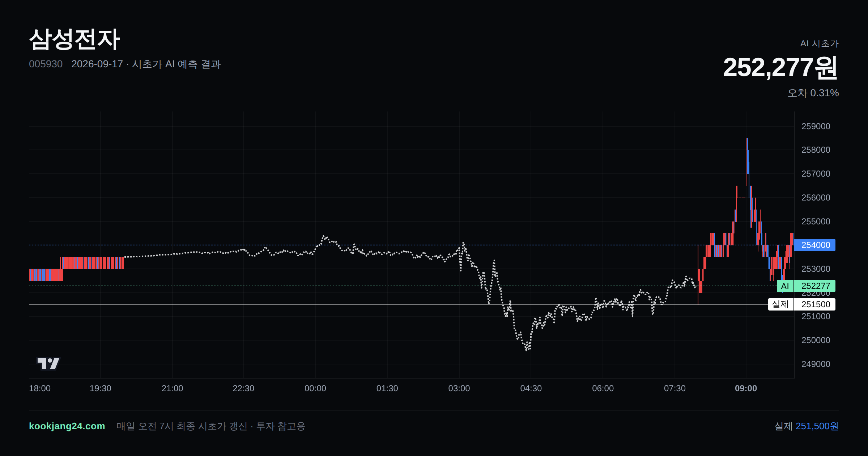The image size is (868, 456).
Task: Click the 21:00 time axis label
Action: tap(172, 388)
